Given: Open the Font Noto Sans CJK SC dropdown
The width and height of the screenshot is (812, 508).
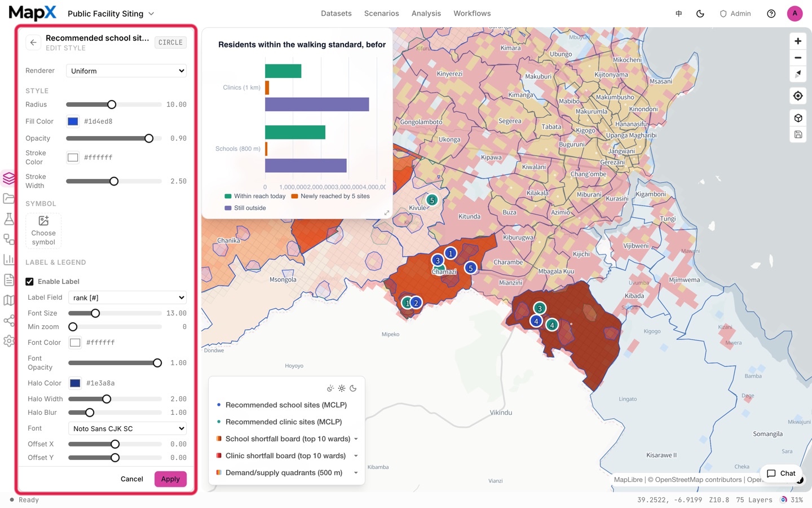Looking at the screenshot, I should coord(127,428).
